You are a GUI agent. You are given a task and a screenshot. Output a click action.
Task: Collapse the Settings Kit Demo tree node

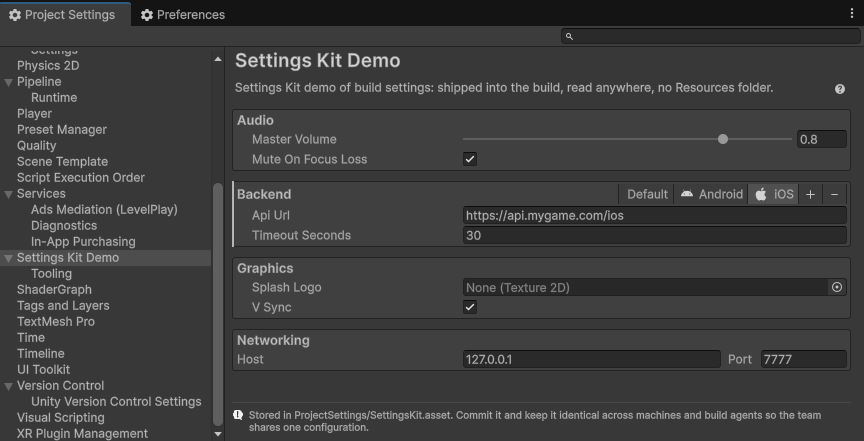click(x=8, y=258)
